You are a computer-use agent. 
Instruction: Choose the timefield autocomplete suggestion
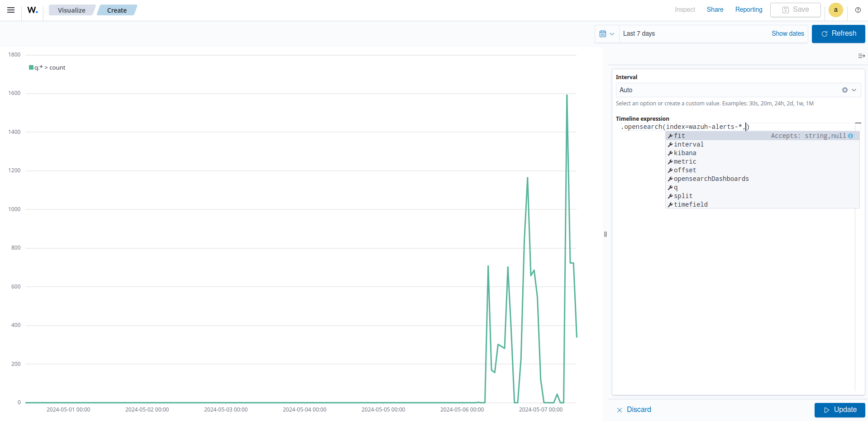coord(762,204)
